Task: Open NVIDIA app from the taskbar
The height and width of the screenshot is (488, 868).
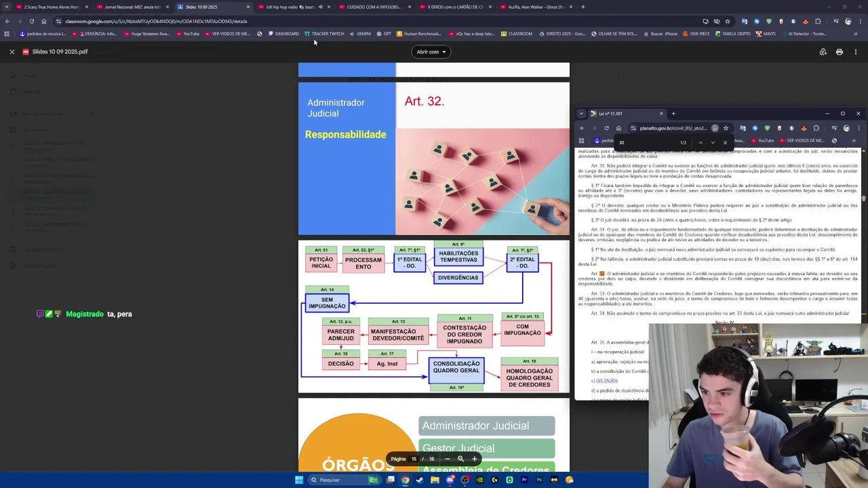Action: 479,480
